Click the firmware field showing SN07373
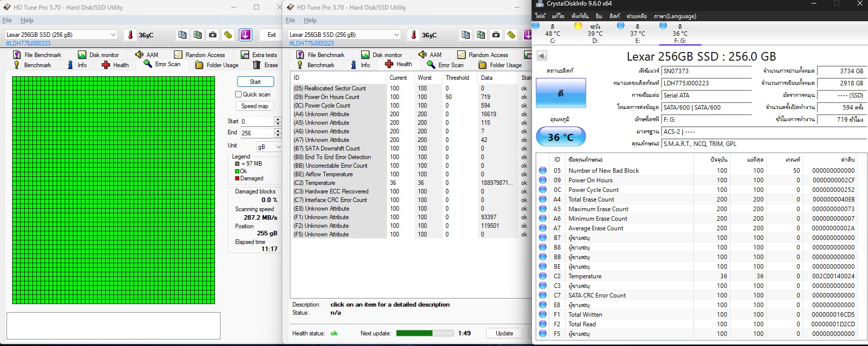Image resolution: width=868 pixels, height=346 pixels. [x=706, y=71]
